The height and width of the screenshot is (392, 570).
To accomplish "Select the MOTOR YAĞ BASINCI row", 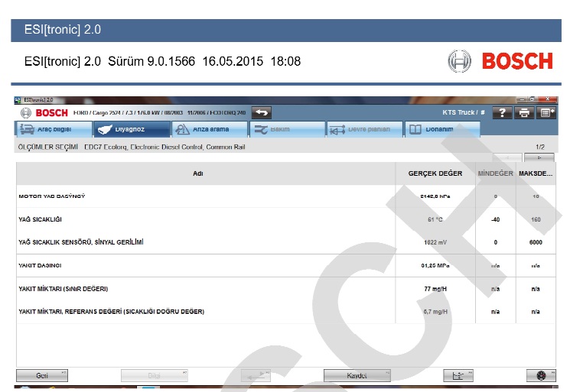I will click(x=285, y=196).
